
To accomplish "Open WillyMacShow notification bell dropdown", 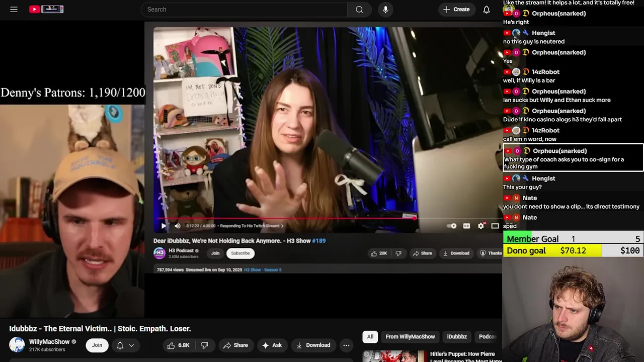I will (x=125, y=345).
